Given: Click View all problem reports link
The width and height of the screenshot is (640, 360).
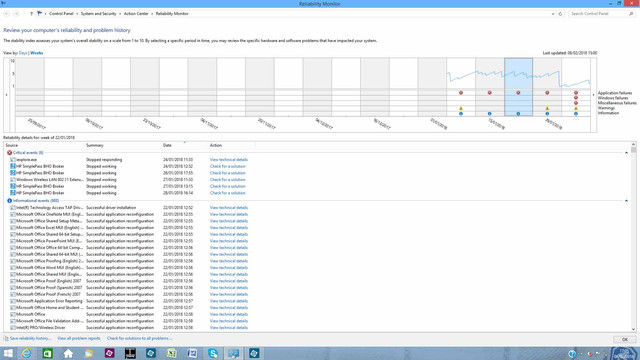Looking at the screenshot, I should pos(79,338).
